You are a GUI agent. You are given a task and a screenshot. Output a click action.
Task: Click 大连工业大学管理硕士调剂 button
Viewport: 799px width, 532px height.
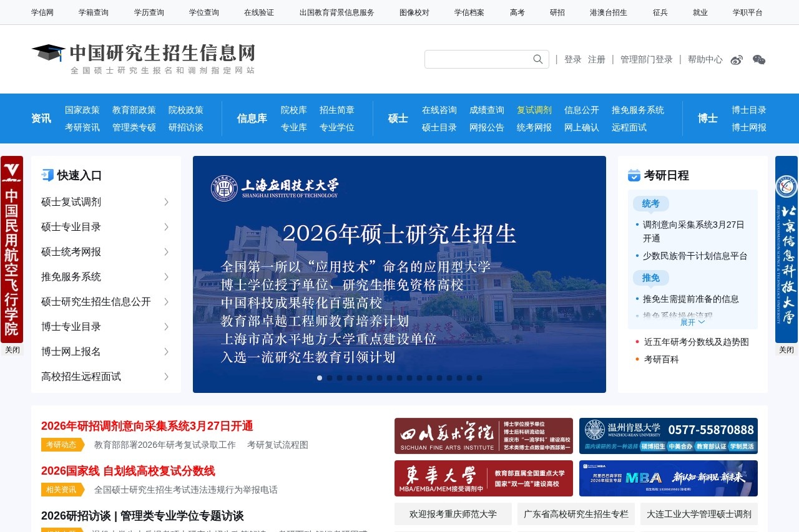coord(699,514)
